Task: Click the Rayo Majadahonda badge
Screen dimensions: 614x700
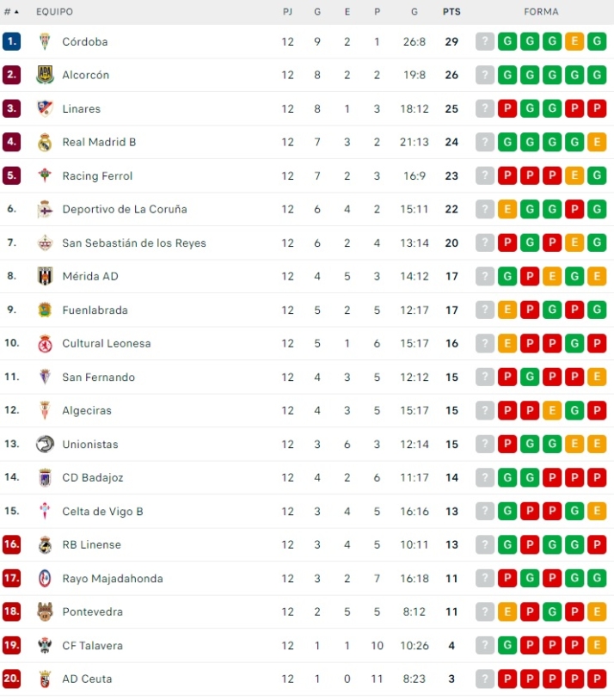Action: [x=45, y=578]
